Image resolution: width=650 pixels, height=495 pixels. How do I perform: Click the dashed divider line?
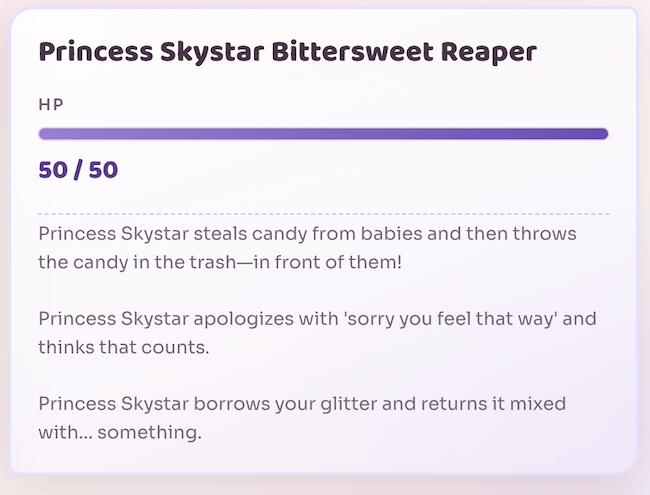[x=323, y=214]
